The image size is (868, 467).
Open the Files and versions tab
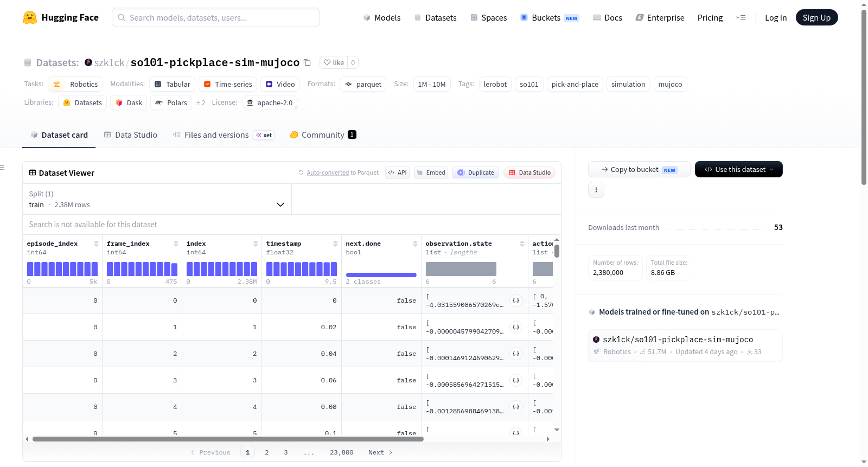coord(224,135)
